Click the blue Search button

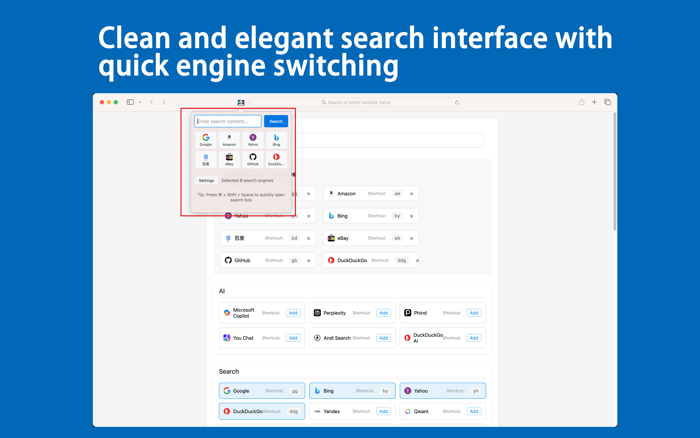tap(276, 121)
